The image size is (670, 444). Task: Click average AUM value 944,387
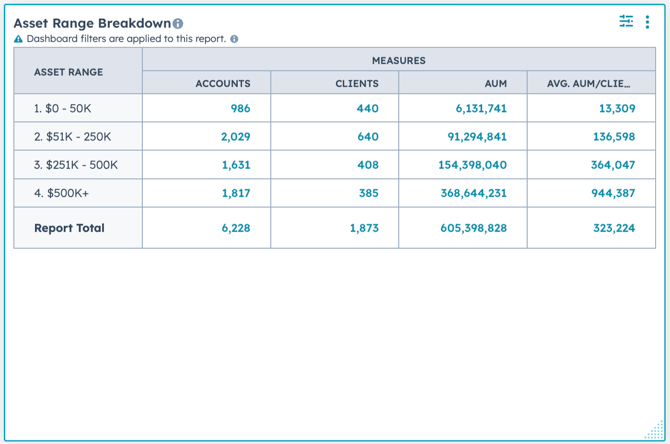[x=613, y=193]
